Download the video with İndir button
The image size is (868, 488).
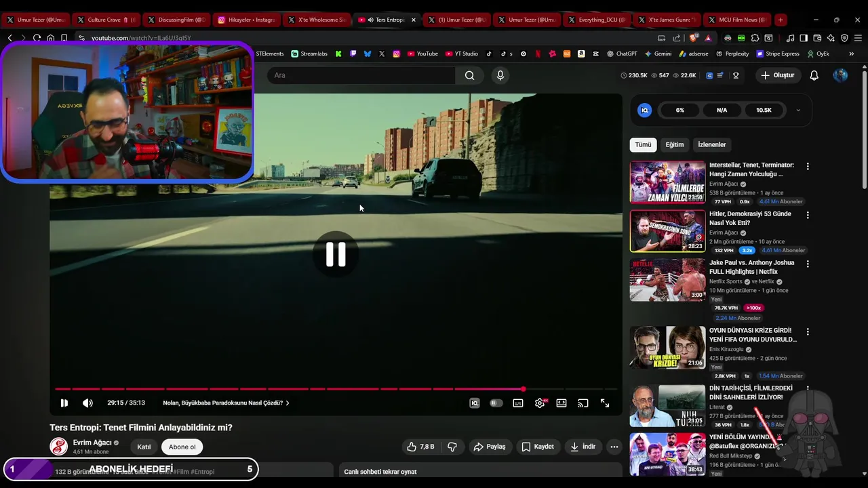tap(583, 447)
